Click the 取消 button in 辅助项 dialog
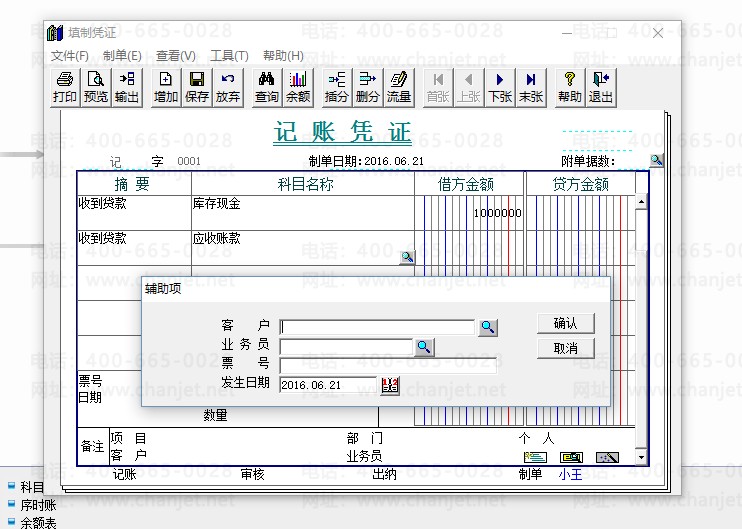Image resolution: width=742 pixels, height=529 pixels. (565, 348)
